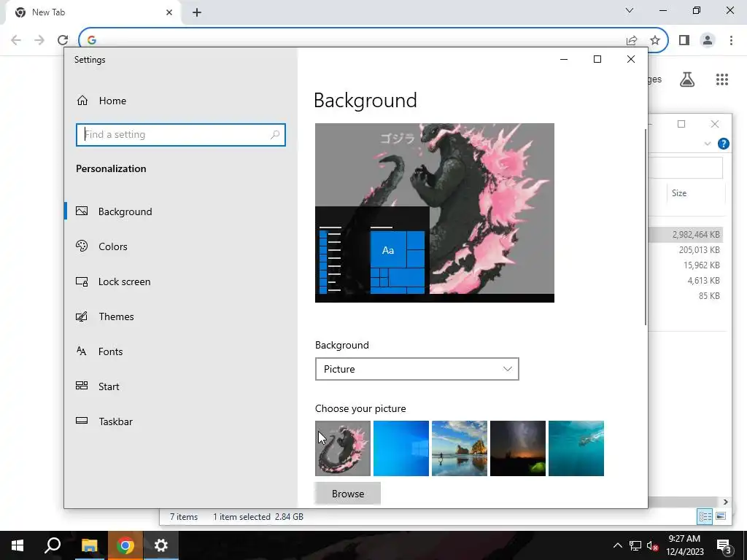Click the Chrome forward arrow
Screen dimensions: 747x560
point(39,40)
